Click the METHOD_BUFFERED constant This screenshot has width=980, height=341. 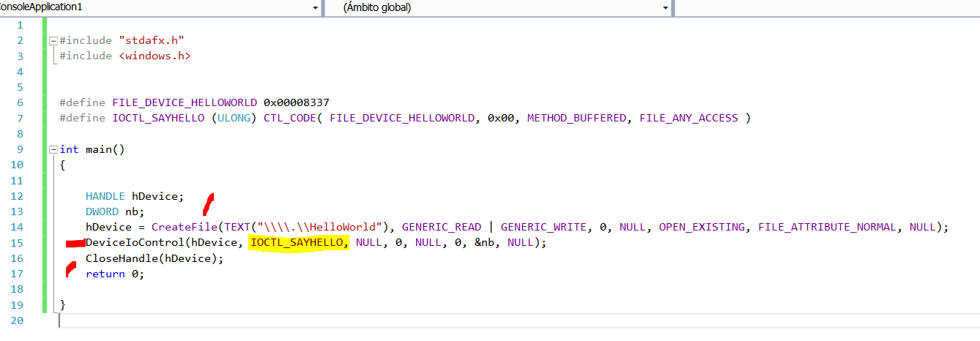pyautogui.click(x=573, y=118)
